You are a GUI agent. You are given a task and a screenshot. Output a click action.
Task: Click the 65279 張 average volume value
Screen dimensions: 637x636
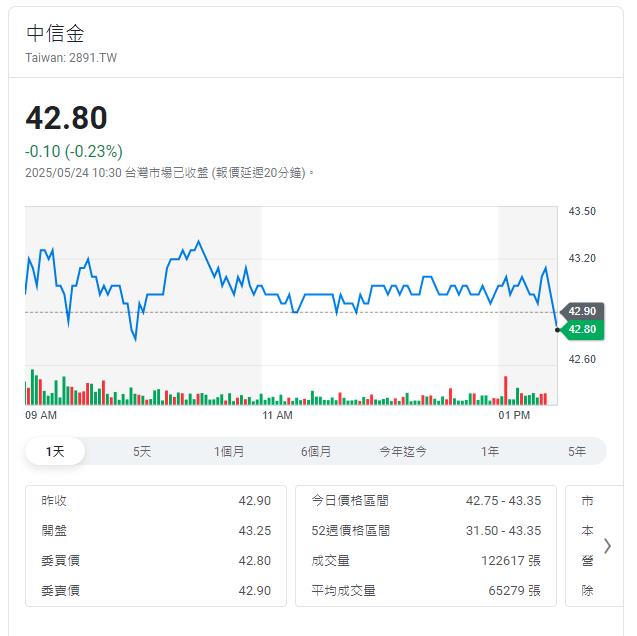(515, 591)
